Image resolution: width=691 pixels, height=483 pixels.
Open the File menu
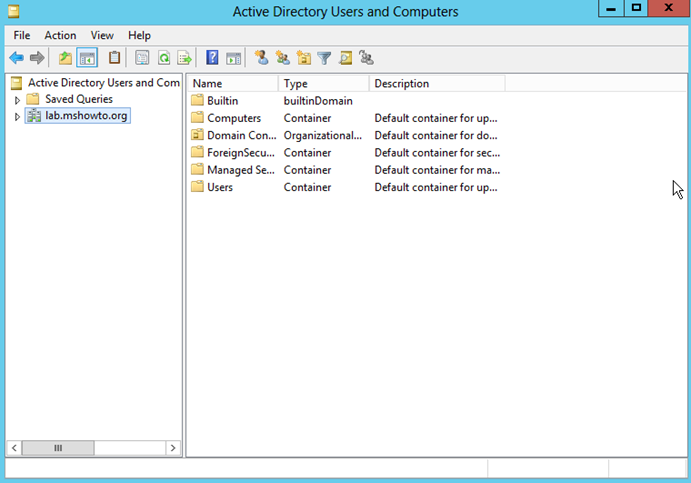click(22, 35)
